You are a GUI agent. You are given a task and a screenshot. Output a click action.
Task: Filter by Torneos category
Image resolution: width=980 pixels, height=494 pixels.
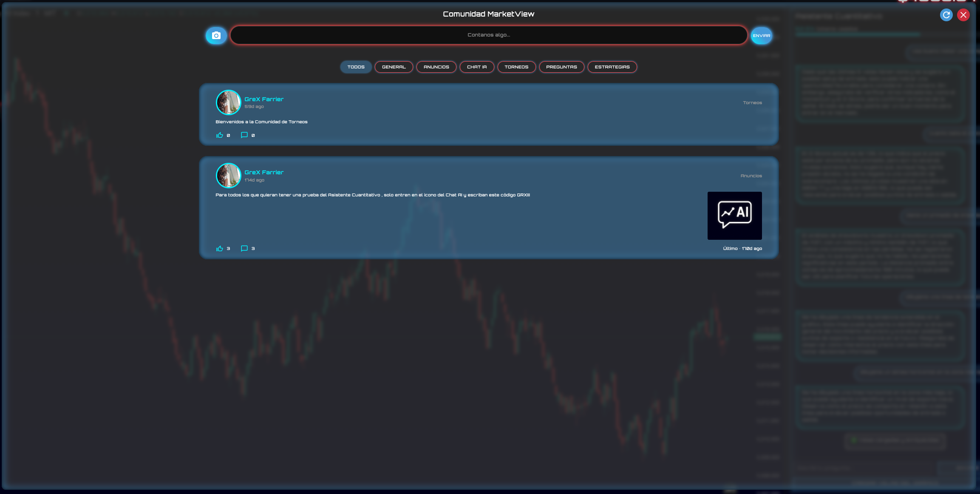click(x=516, y=67)
